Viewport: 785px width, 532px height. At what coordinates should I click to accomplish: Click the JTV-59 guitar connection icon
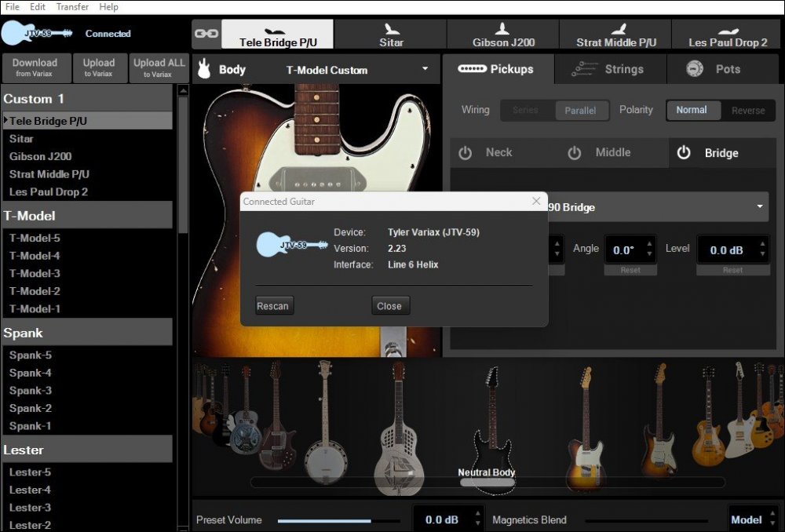[38, 33]
